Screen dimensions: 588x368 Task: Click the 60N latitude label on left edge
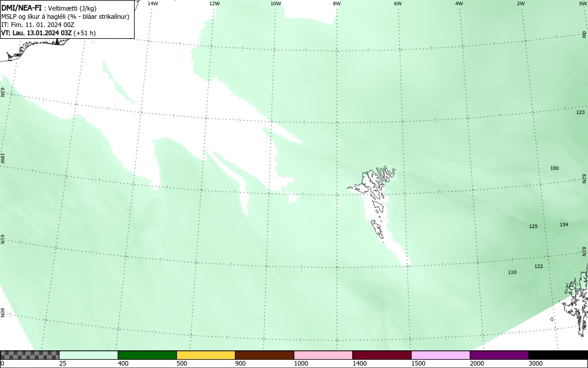[x=2, y=313]
